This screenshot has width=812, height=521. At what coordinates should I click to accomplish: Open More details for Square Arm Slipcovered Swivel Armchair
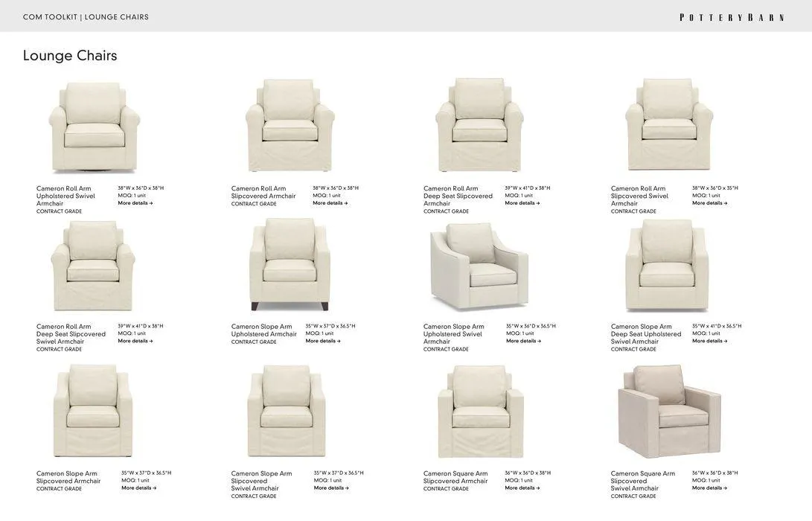[x=709, y=488]
